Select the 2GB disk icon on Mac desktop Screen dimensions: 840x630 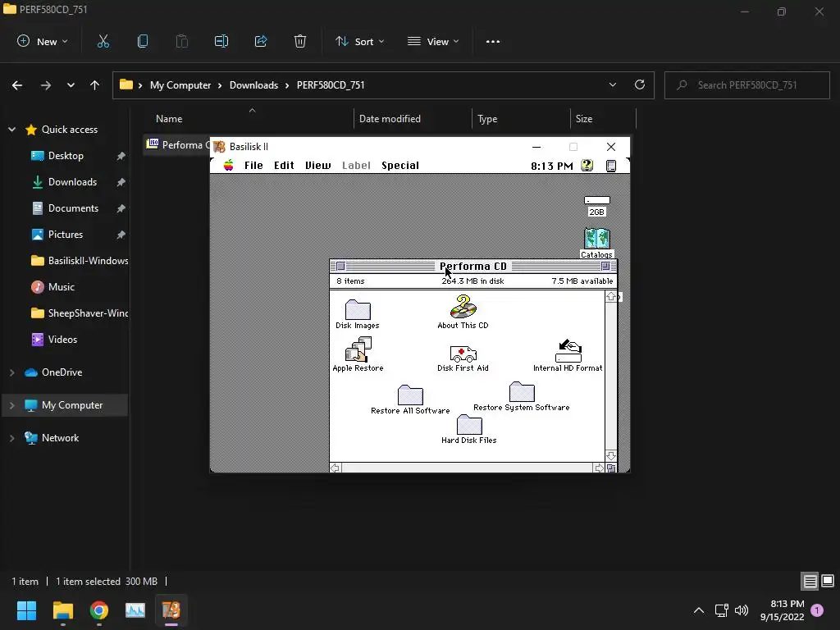tap(597, 205)
